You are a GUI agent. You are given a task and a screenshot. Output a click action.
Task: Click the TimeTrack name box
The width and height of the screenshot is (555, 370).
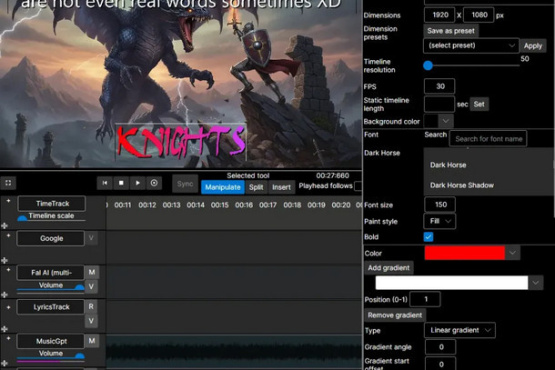(x=52, y=204)
